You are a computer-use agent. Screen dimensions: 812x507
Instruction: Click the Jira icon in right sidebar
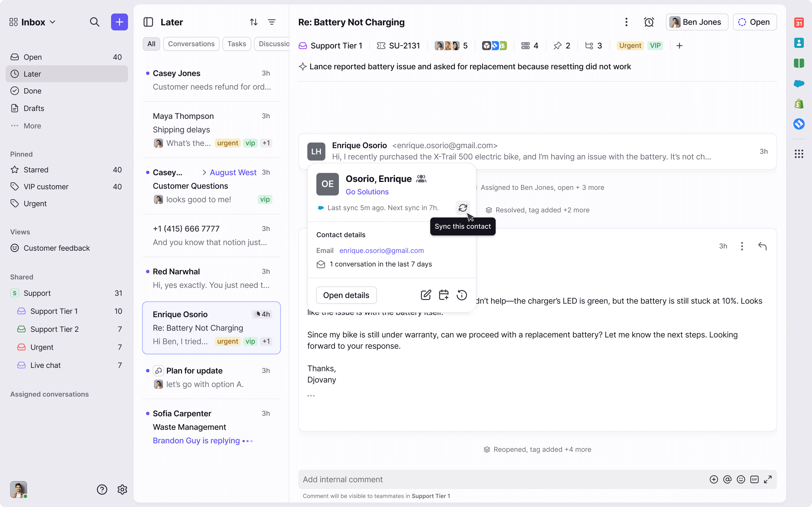pyautogui.click(x=798, y=123)
